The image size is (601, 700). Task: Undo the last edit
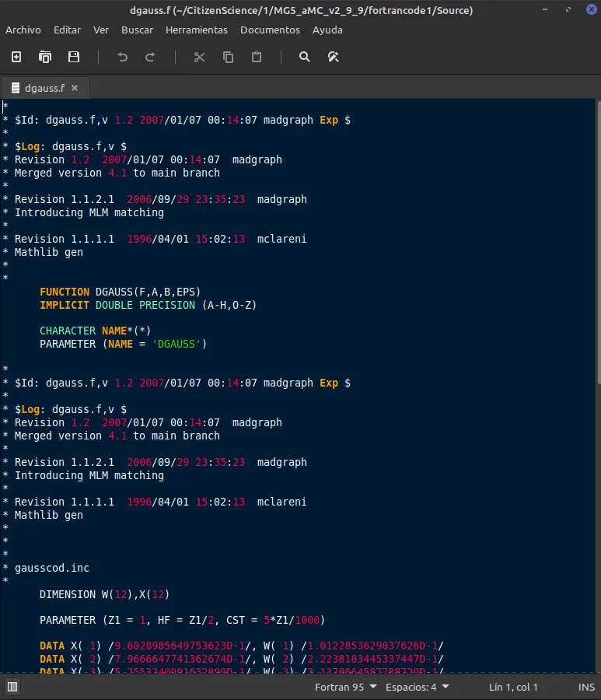pos(122,57)
